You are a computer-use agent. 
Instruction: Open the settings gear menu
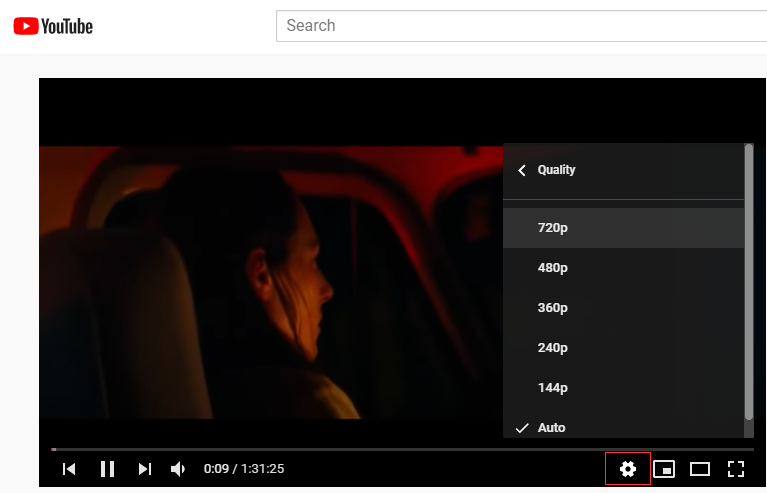(628, 469)
